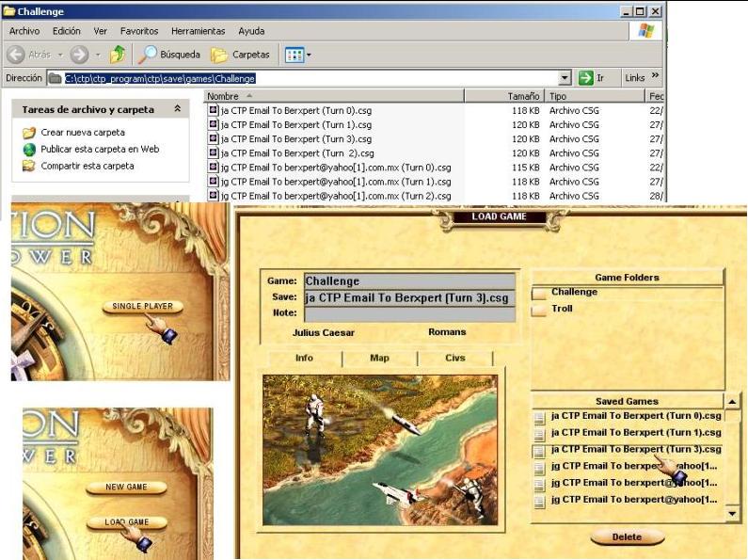Click the Publicar esta carpeta en Web icon
The width and height of the screenshot is (748, 560).
[29, 149]
